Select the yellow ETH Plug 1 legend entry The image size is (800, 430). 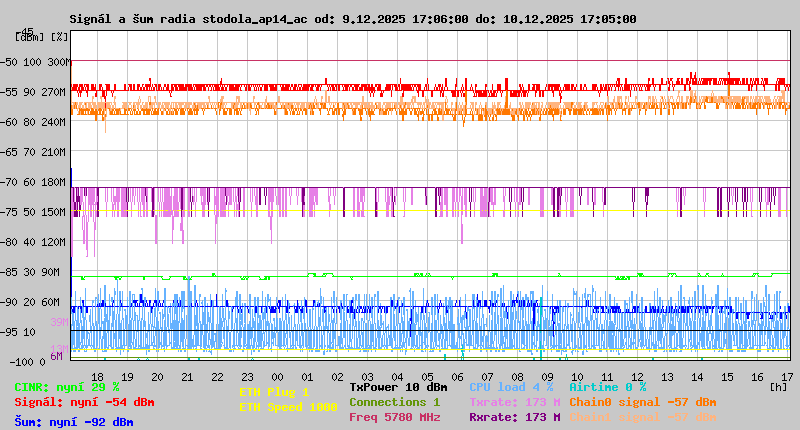click(274, 393)
